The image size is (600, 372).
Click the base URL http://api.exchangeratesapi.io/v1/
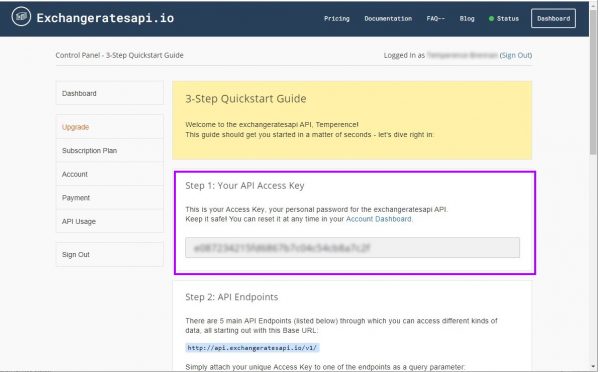(253, 348)
